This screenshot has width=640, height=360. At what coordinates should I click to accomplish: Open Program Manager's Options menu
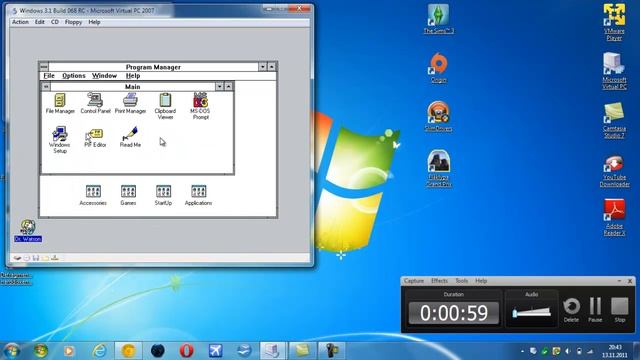tap(74, 76)
